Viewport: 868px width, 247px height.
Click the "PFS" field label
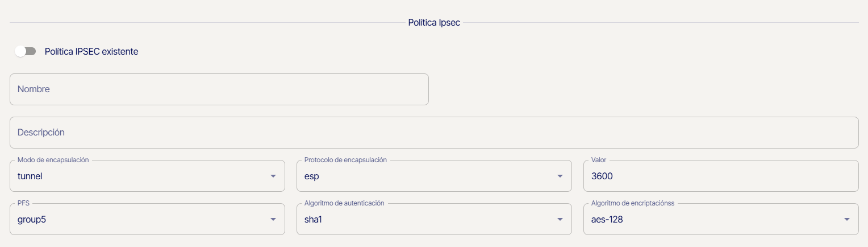point(23,203)
